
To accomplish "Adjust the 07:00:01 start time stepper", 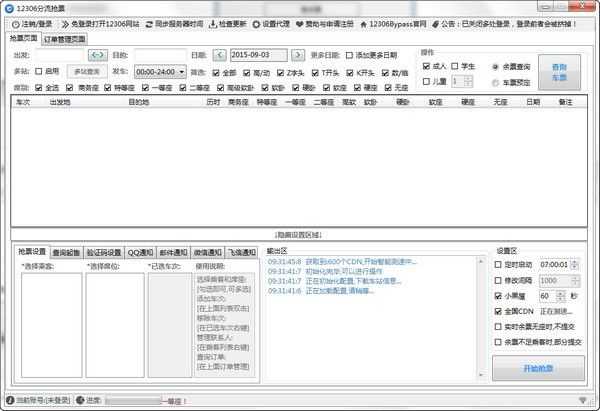I will coord(574,264).
